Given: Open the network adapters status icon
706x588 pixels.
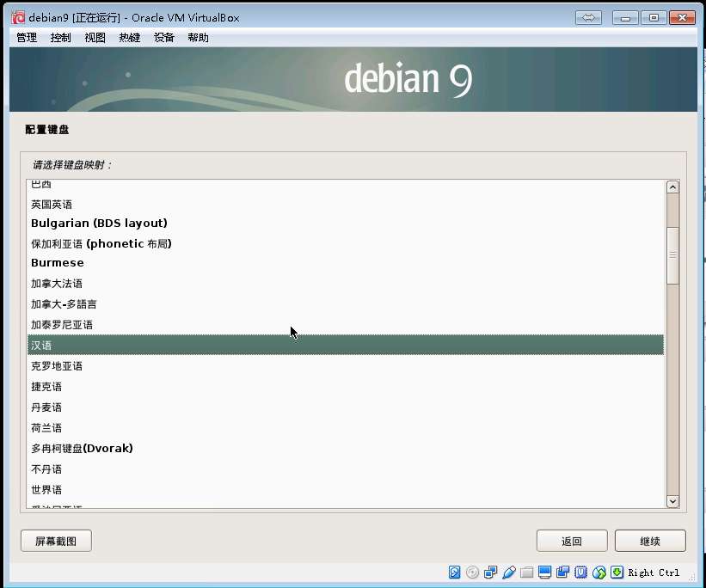Looking at the screenshot, I should point(490,573).
